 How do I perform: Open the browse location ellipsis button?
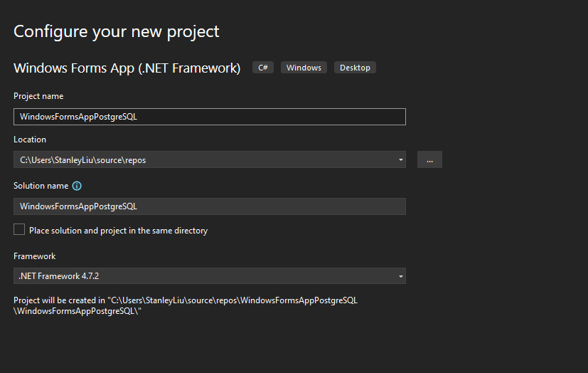[x=429, y=160]
